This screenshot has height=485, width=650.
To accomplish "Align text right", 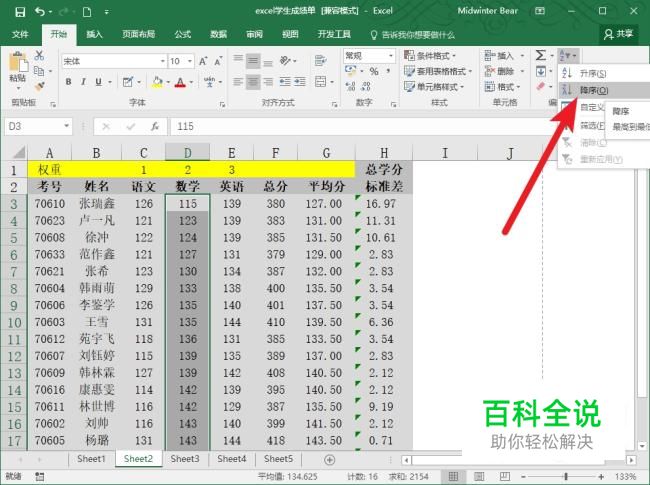I will tap(268, 82).
